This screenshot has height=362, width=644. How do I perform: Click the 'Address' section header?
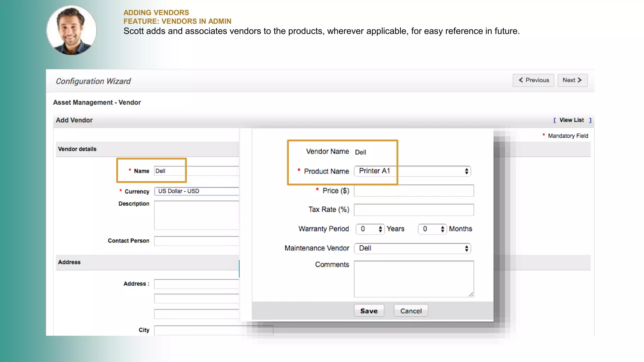[69, 262]
